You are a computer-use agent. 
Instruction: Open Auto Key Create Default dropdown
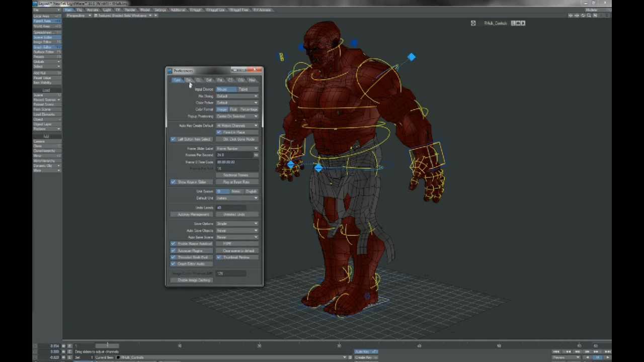(x=237, y=126)
